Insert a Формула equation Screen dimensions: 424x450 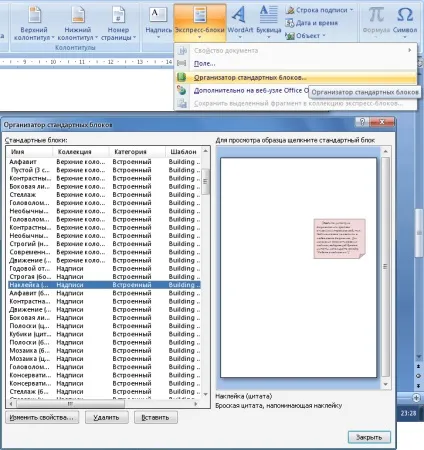pos(376,22)
